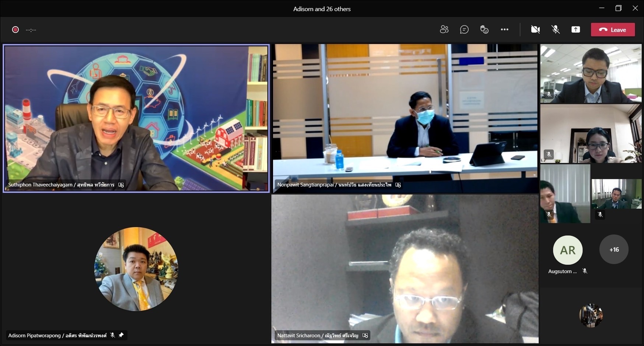Open the share content tray
The image size is (644, 346).
tap(575, 30)
